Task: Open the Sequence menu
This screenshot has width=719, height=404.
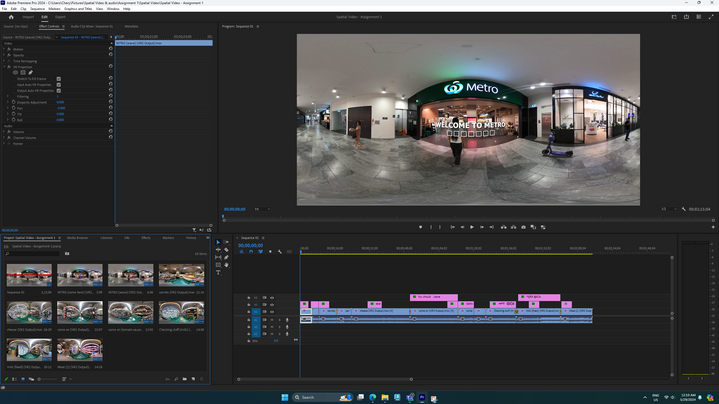Action: pos(38,9)
